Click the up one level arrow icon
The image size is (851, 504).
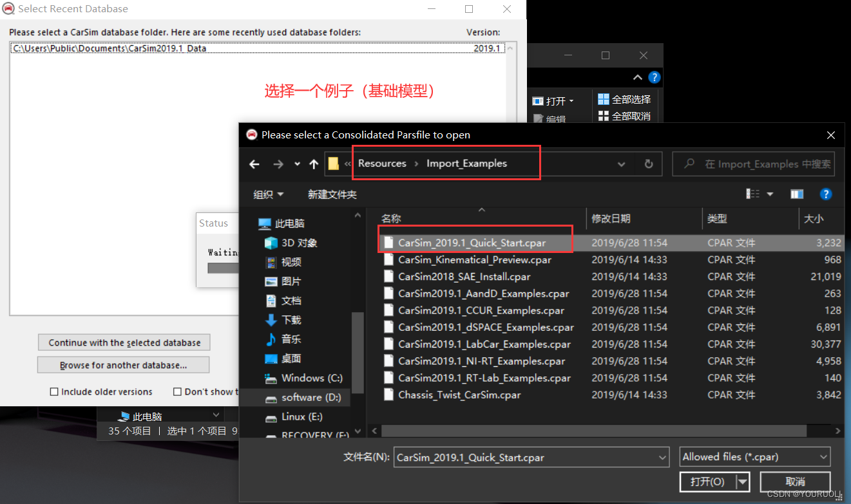click(314, 163)
